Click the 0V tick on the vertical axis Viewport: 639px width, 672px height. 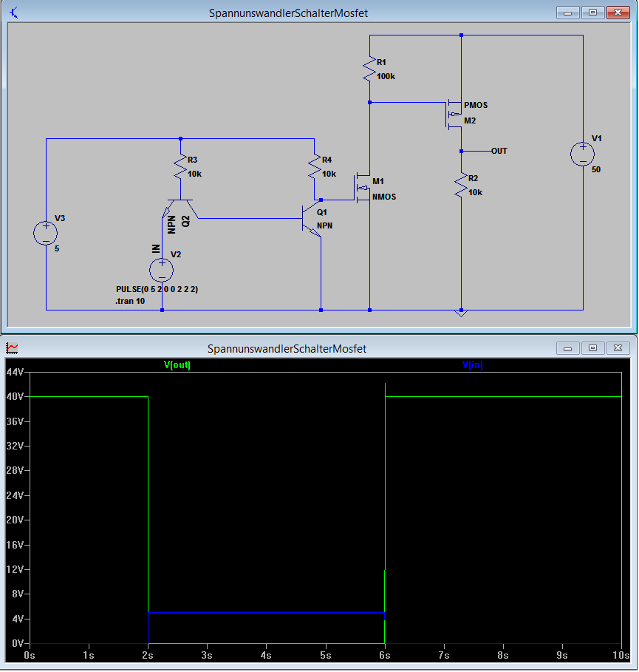tap(18, 643)
